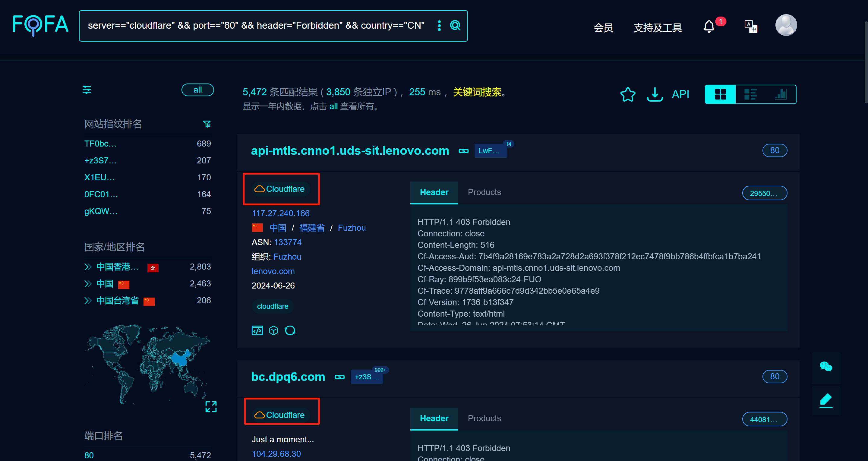Screen dimensions: 868x461
Task: Expand the 中国香港 country entry
Action: pyautogui.click(x=88, y=267)
